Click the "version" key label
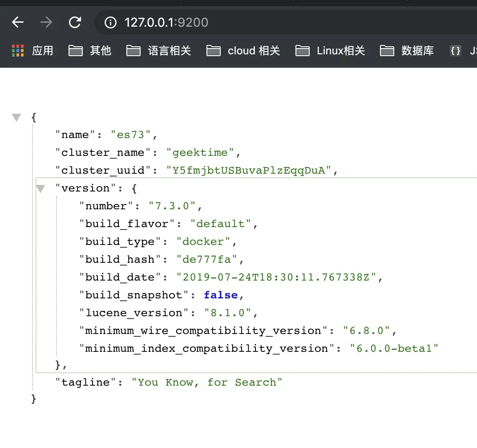This screenshot has height=448, width=477. click(85, 188)
